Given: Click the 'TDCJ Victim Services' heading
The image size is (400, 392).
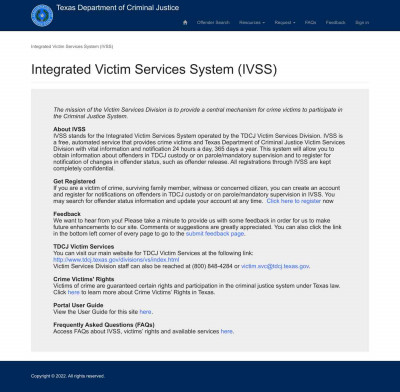Looking at the screenshot, I should coord(84,247).
